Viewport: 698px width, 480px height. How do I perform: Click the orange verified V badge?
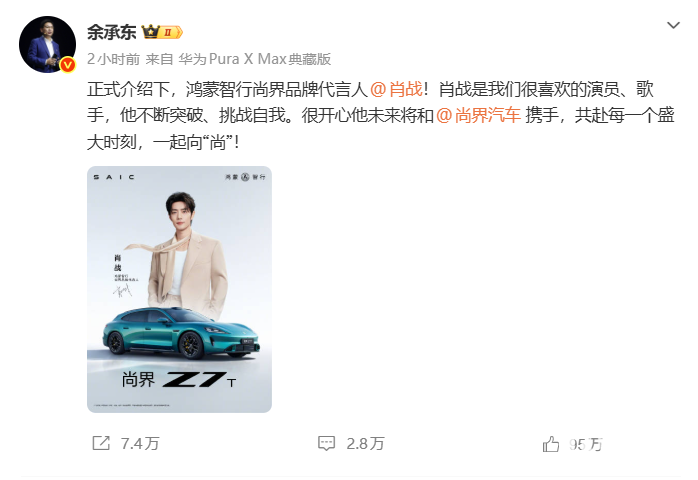[x=67, y=65]
